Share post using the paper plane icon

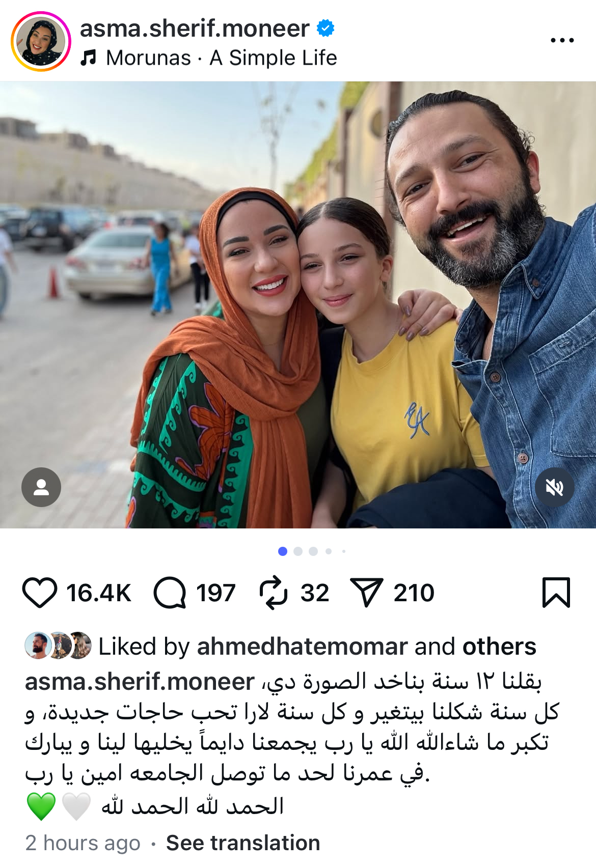click(x=367, y=593)
